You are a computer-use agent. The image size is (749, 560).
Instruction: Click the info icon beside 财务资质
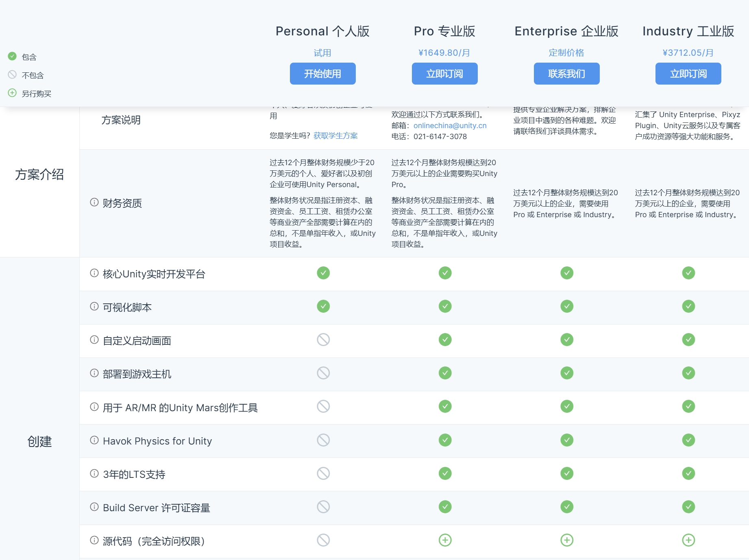pos(94,202)
